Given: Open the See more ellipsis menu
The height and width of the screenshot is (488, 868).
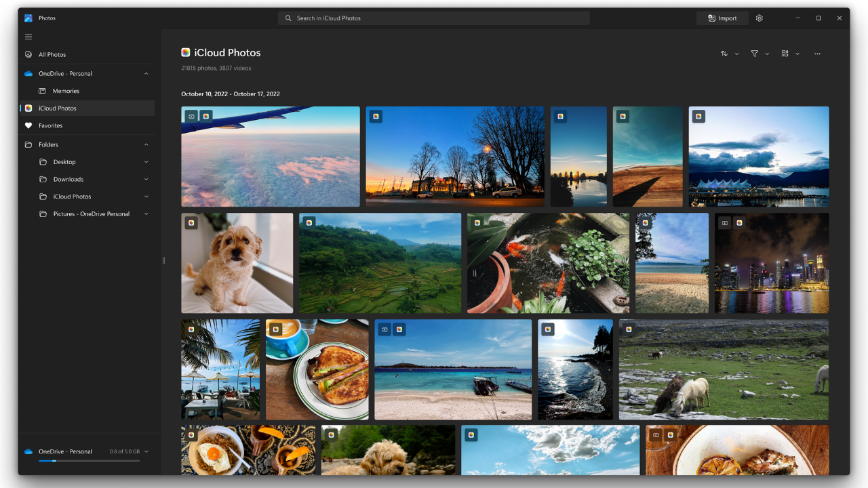Looking at the screenshot, I should point(818,54).
